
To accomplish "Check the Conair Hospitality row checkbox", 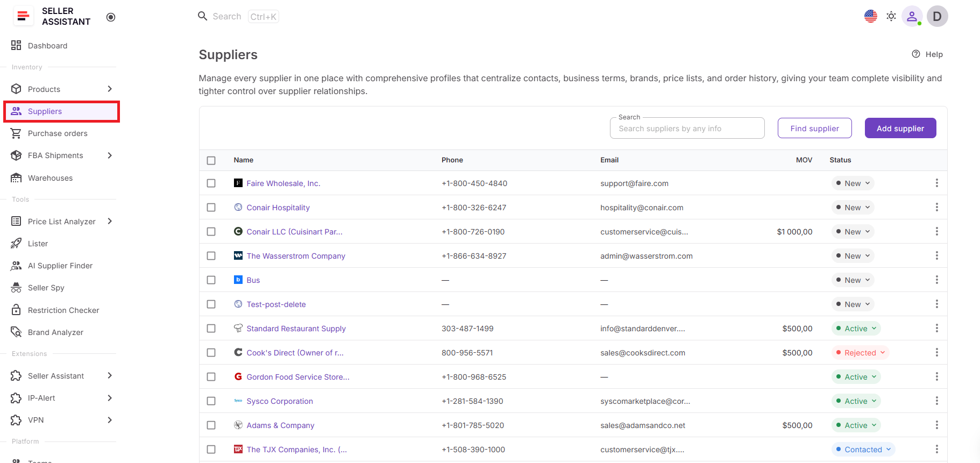I will (211, 208).
